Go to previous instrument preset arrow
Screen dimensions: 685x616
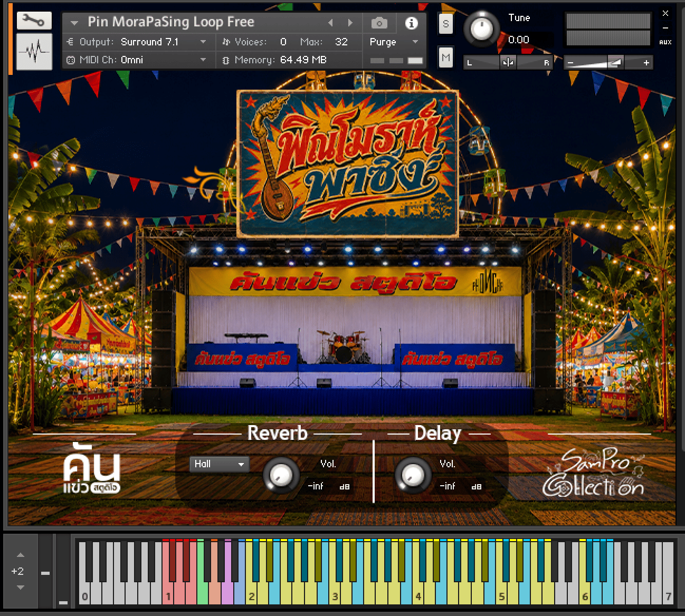coord(330,23)
